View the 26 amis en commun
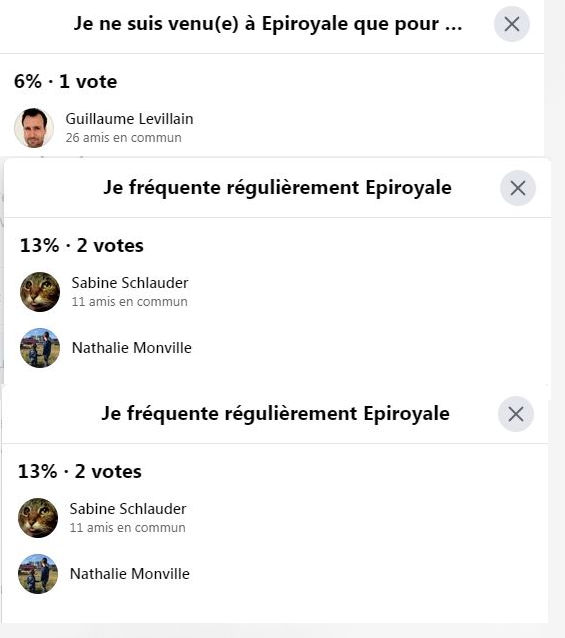Image resolution: width=565 pixels, height=638 pixels. pos(124,138)
